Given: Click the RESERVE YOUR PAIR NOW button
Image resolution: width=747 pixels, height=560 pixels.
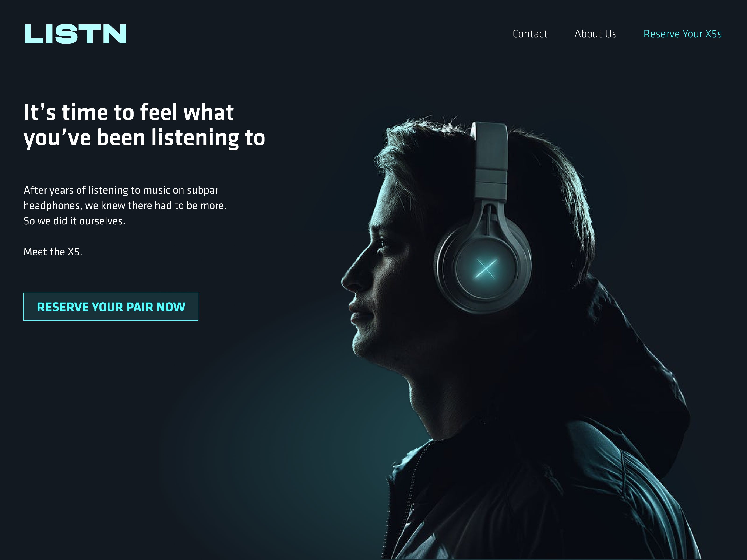Looking at the screenshot, I should pyautogui.click(x=111, y=307).
